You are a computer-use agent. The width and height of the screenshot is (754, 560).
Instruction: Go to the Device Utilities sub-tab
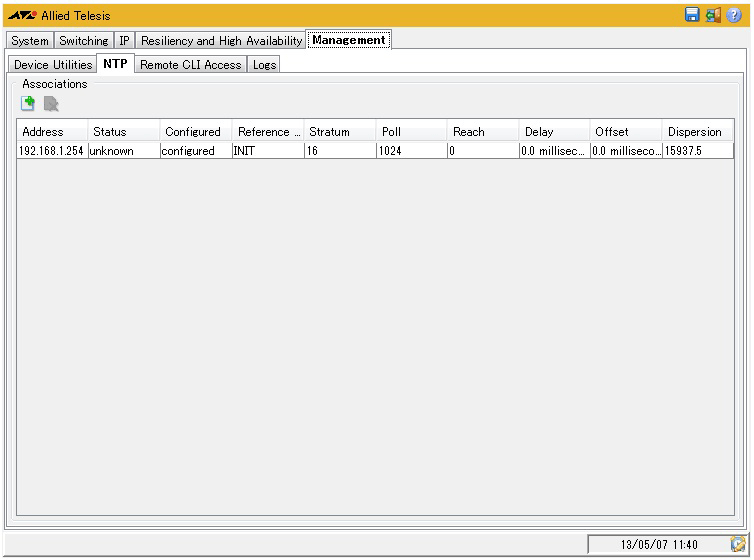(x=53, y=65)
